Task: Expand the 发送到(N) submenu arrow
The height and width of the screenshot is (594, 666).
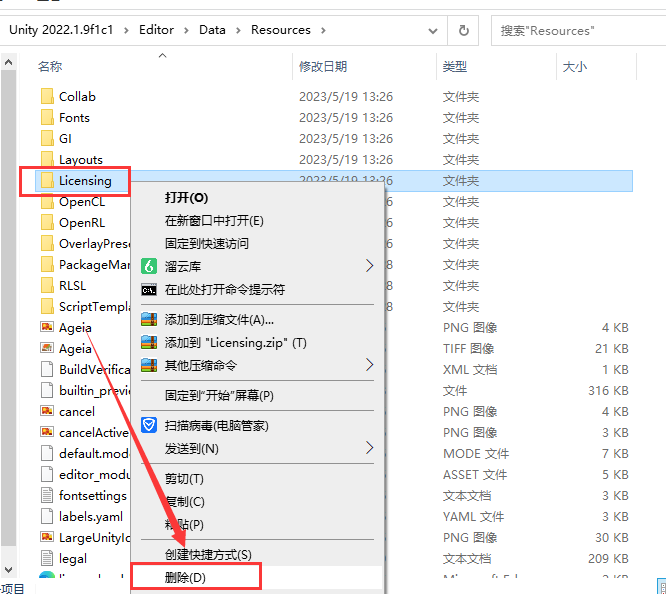Action: 370,448
